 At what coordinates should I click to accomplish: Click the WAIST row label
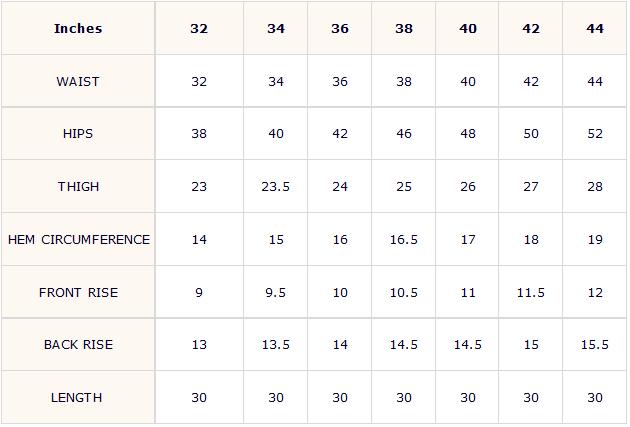[78, 82]
